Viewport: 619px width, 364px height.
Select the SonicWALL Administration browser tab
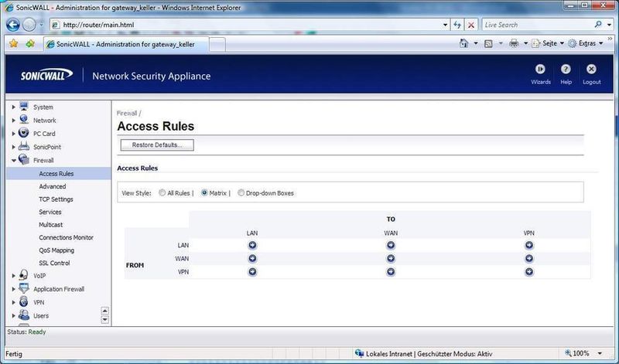[x=125, y=44]
